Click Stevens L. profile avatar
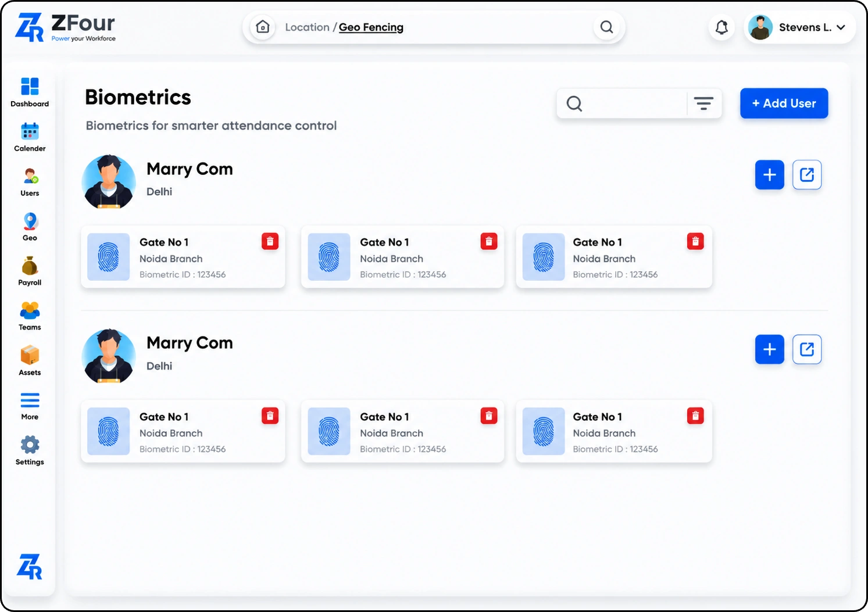Screen dimensions: 868x612 (760, 27)
